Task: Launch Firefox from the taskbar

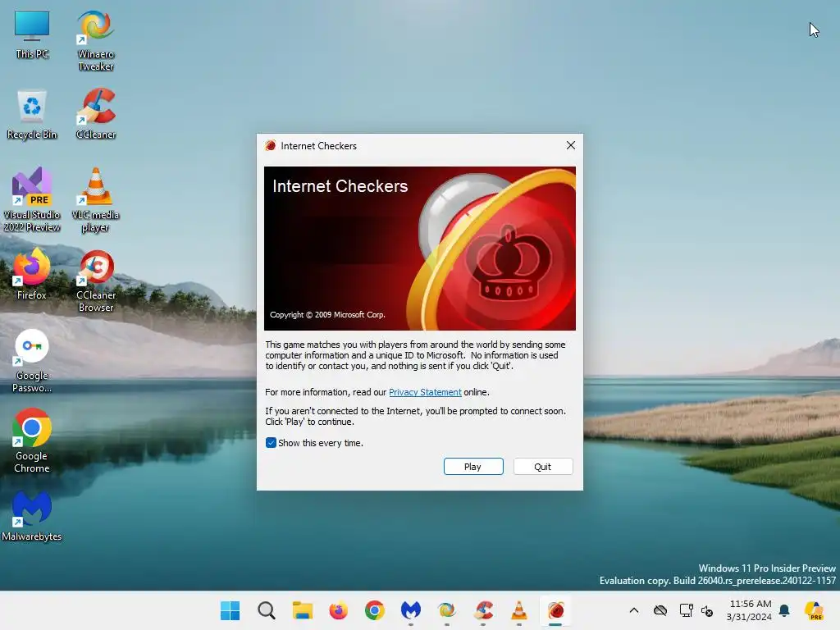Action: click(x=338, y=610)
